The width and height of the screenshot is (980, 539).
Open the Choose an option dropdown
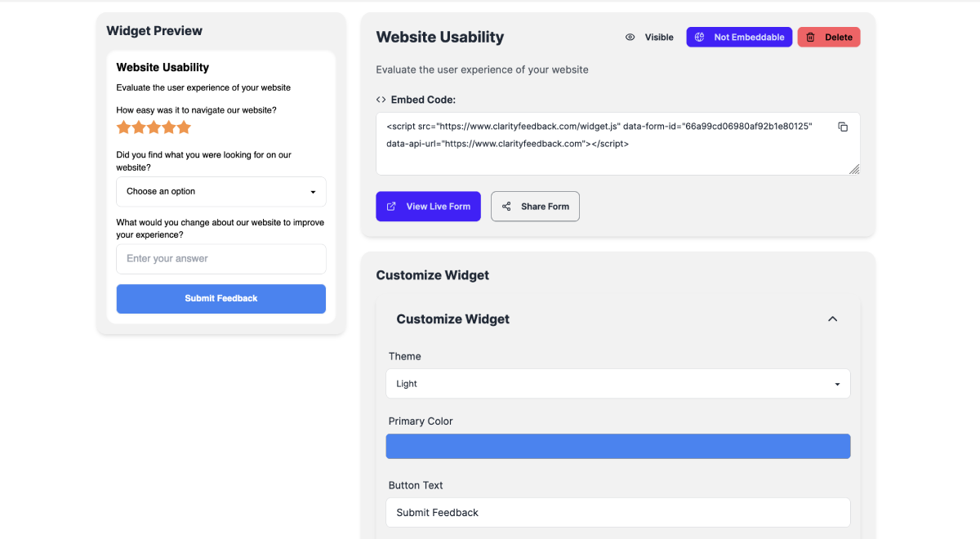pos(221,192)
